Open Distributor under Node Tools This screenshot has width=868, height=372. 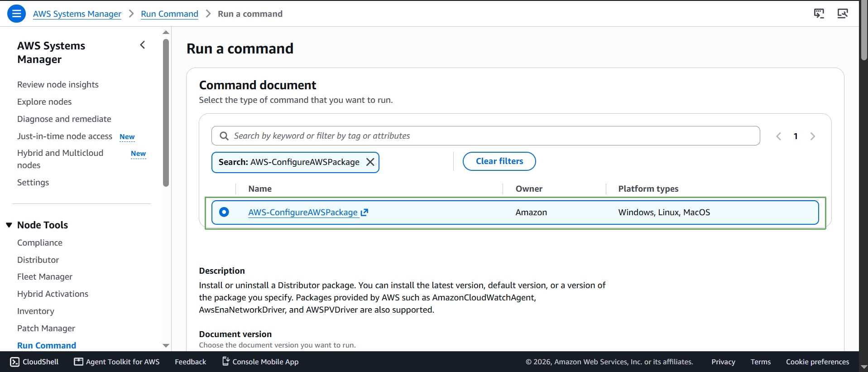pos(38,260)
